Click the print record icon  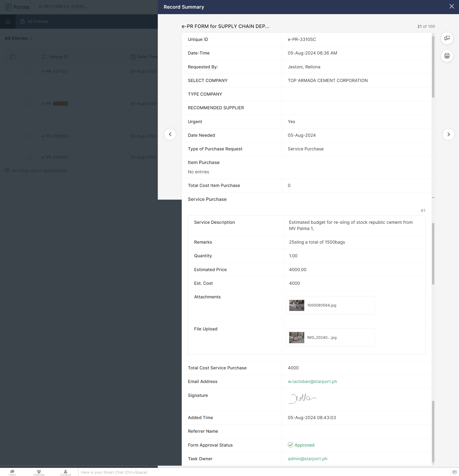tap(447, 56)
